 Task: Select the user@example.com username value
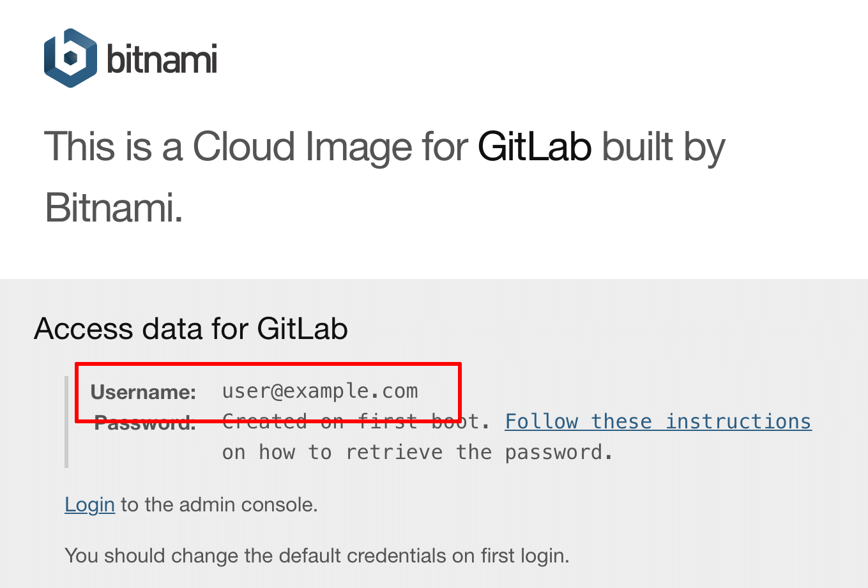click(320, 391)
